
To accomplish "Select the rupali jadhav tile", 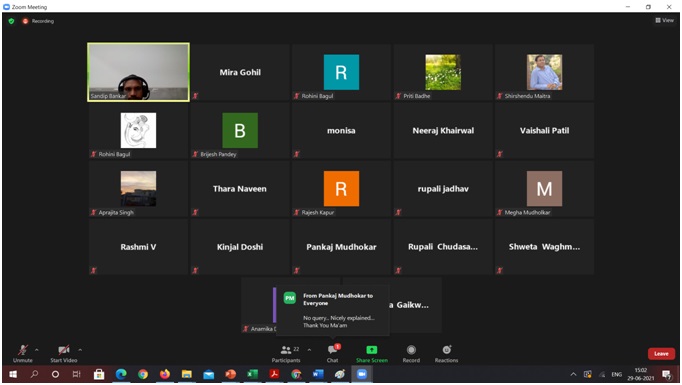I will coord(443,189).
